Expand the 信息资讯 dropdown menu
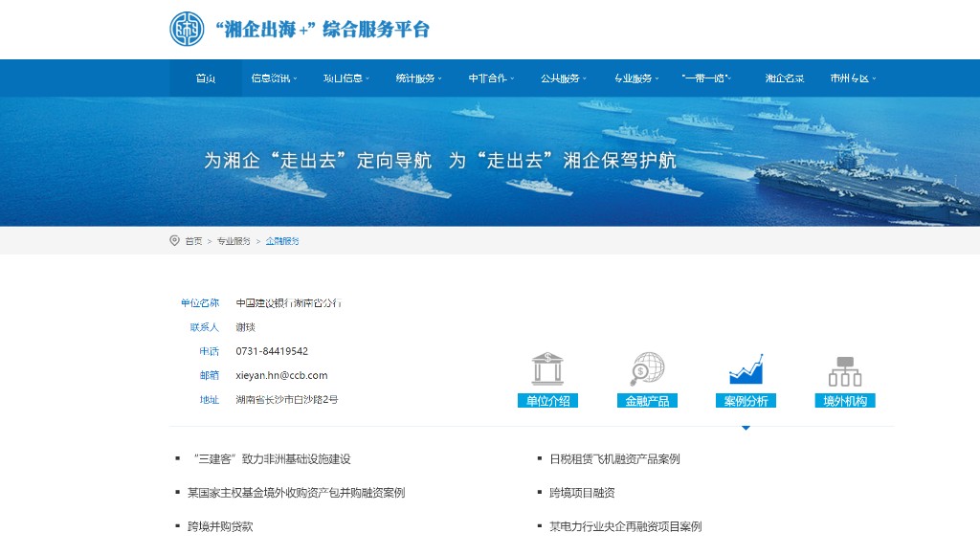Image resolution: width=980 pixels, height=555 pixels. (x=274, y=78)
